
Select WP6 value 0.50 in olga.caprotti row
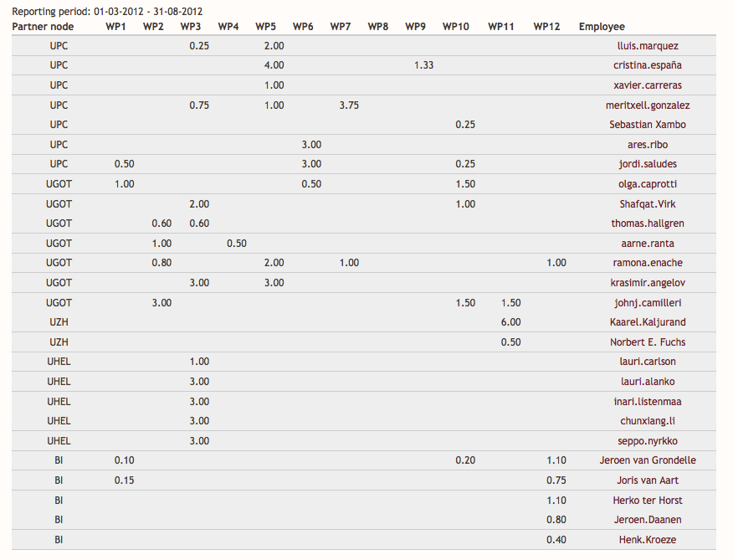pyautogui.click(x=311, y=184)
